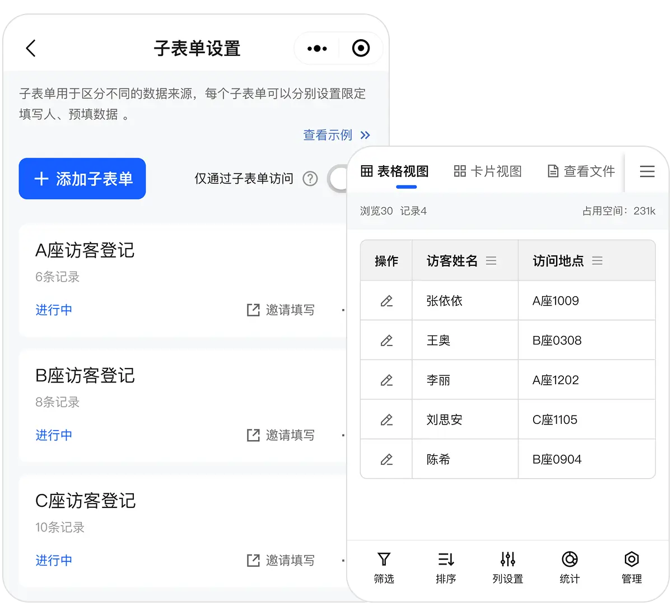
Task: Select the cell 张依依
Action: [465, 301]
